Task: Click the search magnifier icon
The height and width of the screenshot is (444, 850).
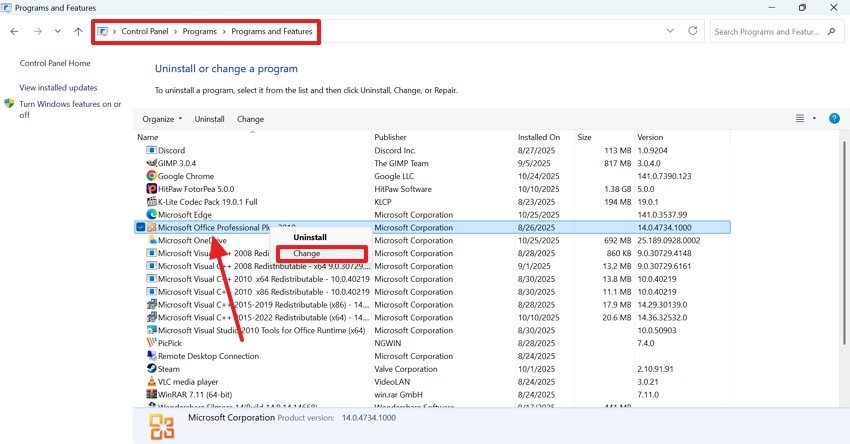Action: pyautogui.click(x=832, y=31)
